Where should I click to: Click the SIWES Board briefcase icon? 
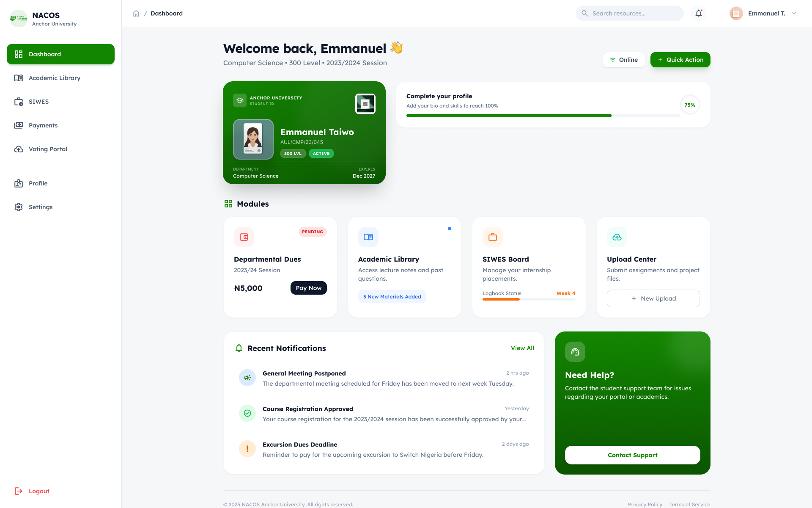tap(492, 237)
